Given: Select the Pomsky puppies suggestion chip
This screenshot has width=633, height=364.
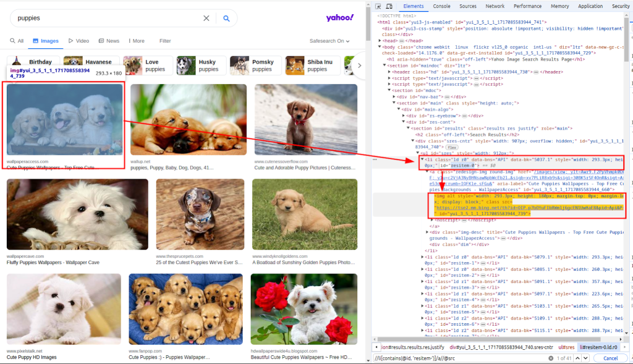Looking at the screenshot, I should pos(255,66).
